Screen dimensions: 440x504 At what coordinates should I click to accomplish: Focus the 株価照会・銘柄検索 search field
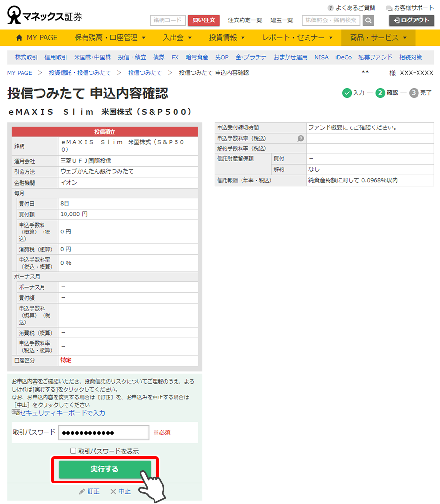pos(331,20)
